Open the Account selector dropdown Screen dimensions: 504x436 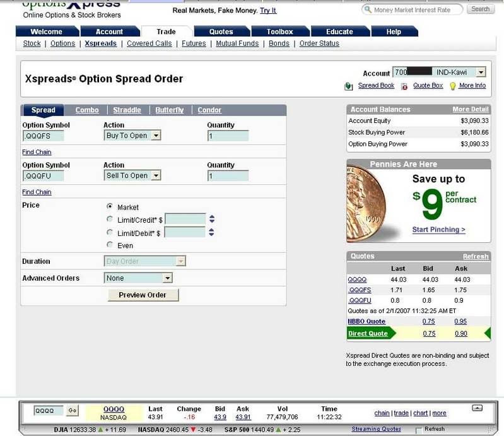coord(481,73)
